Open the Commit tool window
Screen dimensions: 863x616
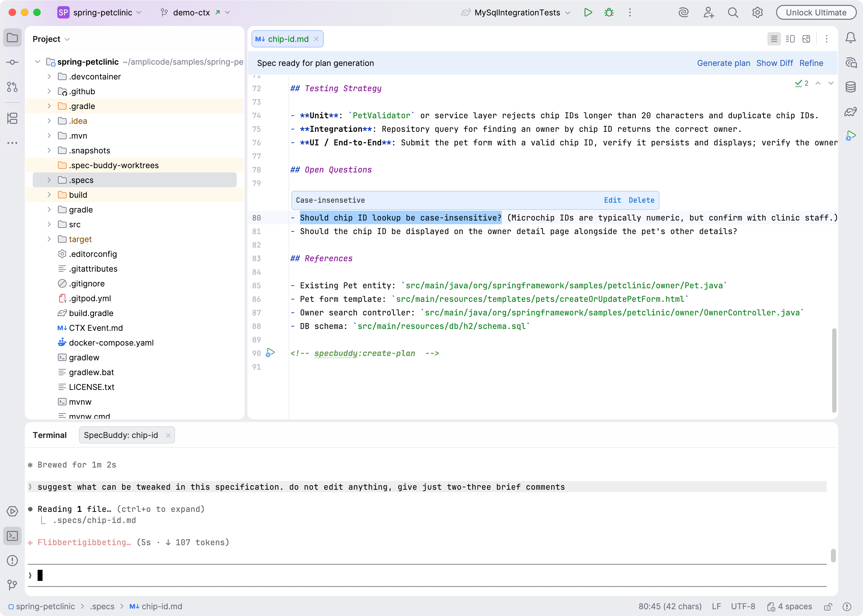(12, 62)
